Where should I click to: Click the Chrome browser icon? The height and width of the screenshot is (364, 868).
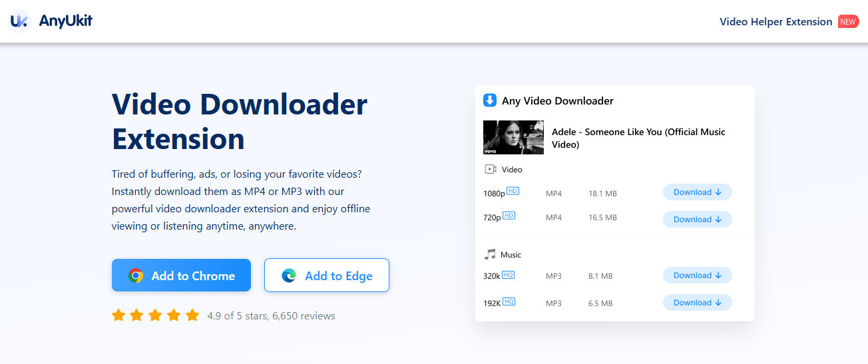(x=136, y=275)
